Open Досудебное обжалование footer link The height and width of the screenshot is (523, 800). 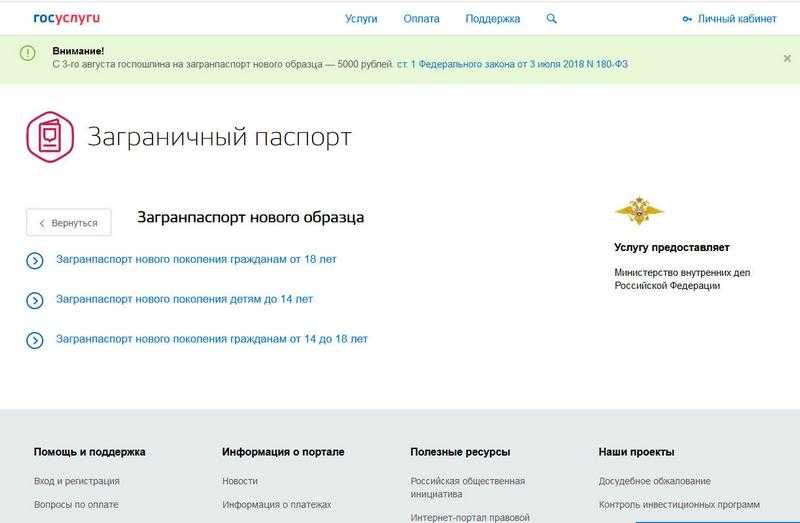coord(654,481)
